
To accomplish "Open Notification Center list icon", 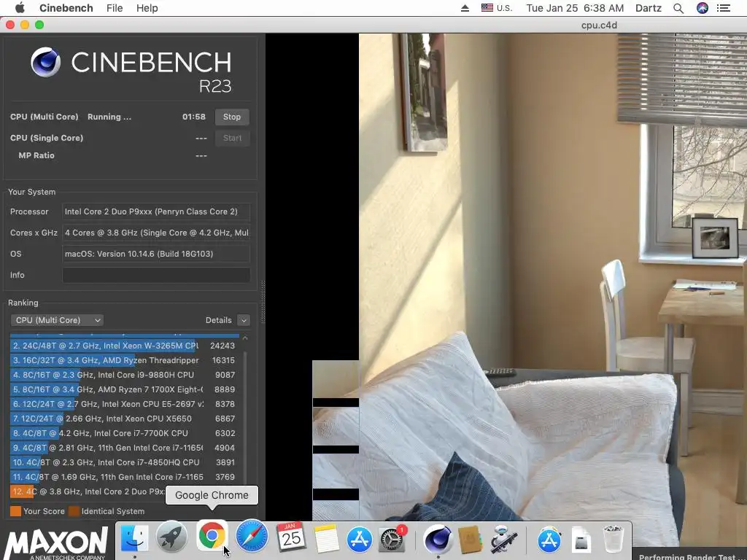I will coord(724,8).
